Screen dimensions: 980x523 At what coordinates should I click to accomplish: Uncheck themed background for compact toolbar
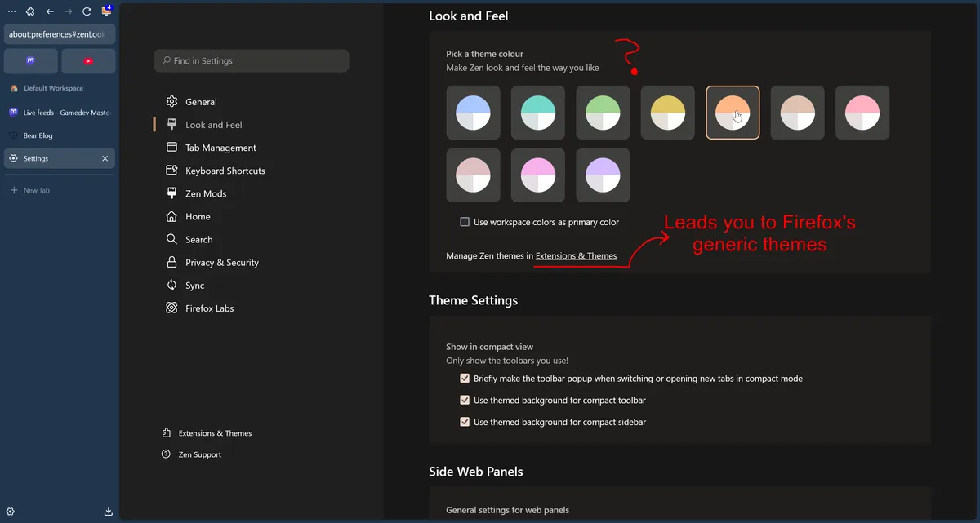click(x=465, y=401)
